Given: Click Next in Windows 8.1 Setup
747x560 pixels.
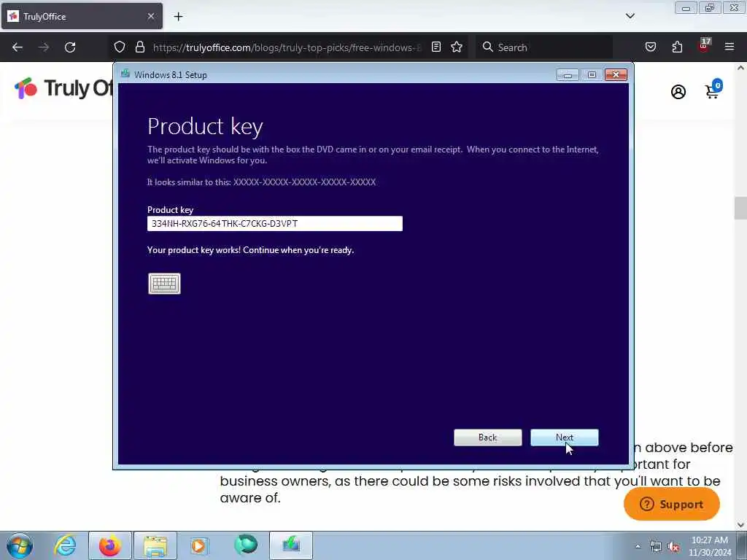Looking at the screenshot, I should pyautogui.click(x=564, y=437).
